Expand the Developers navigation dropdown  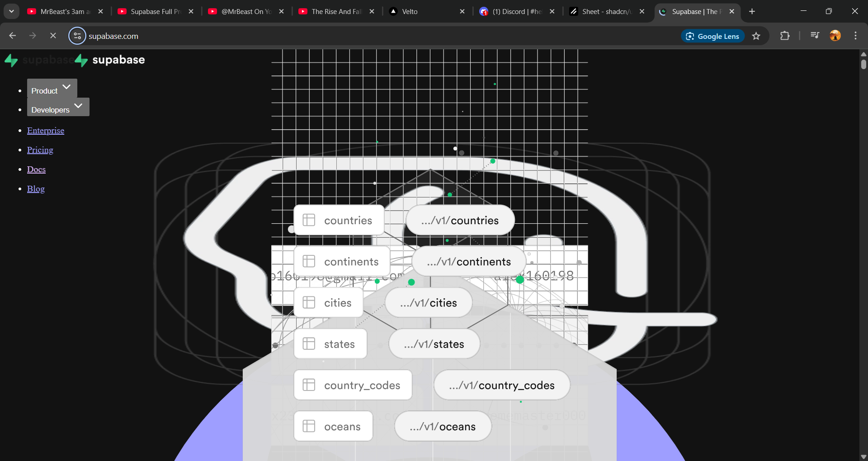click(x=57, y=108)
